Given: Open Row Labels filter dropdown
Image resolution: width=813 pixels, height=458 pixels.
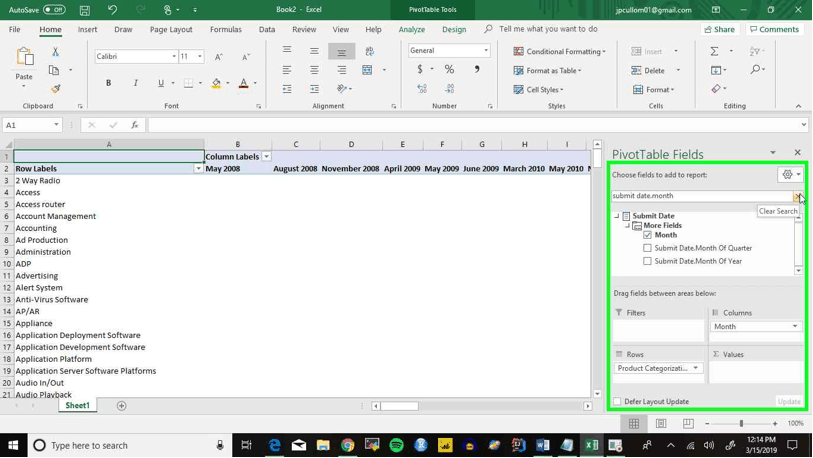Looking at the screenshot, I should coord(198,169).
